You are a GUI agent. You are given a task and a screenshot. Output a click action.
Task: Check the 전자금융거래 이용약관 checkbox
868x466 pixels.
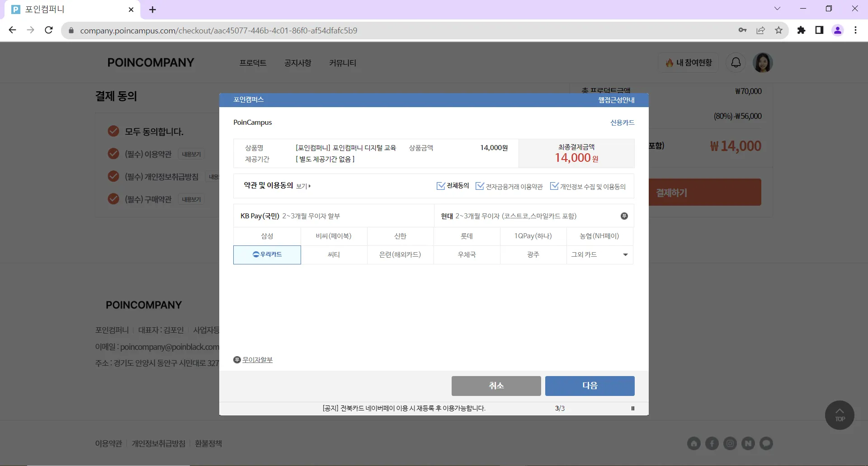click(480, 186)
